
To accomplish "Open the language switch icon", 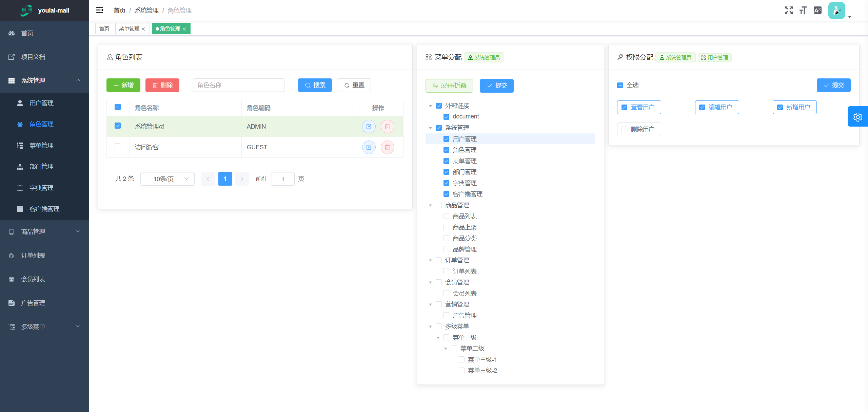I will point(817,10).
